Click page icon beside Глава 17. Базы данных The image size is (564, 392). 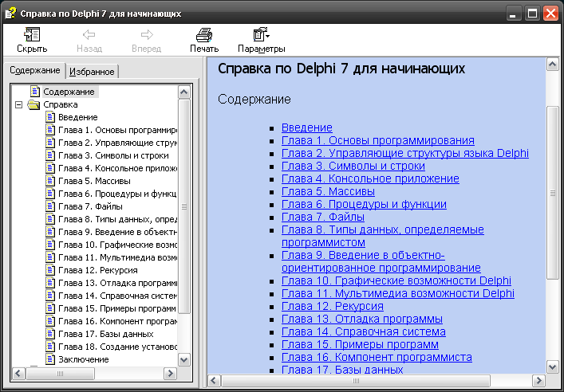pyautogui.click(x=50, y=334)
